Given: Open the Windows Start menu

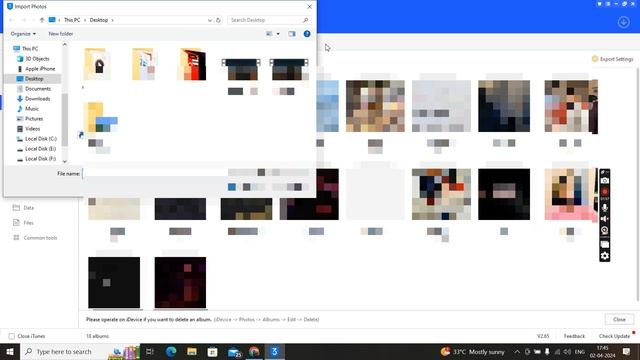Looking at the screenshot, I should [10, 352].
